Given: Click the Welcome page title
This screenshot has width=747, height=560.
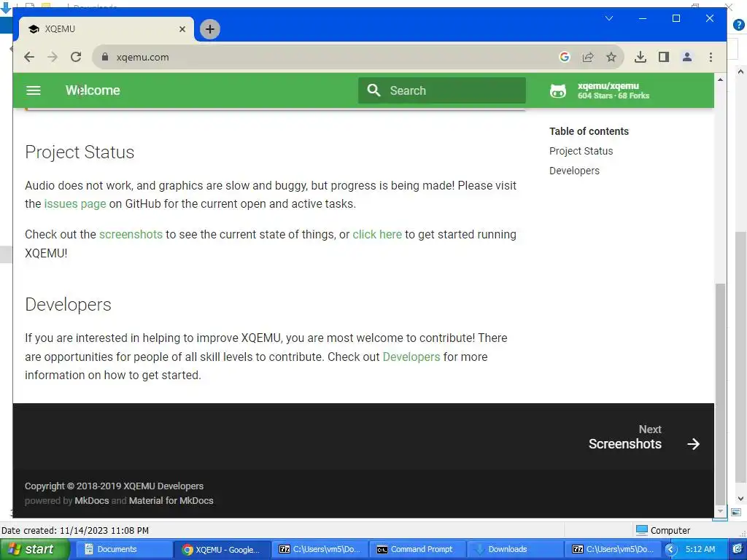Looking at the screenshot, I should (x=93, y=90).
